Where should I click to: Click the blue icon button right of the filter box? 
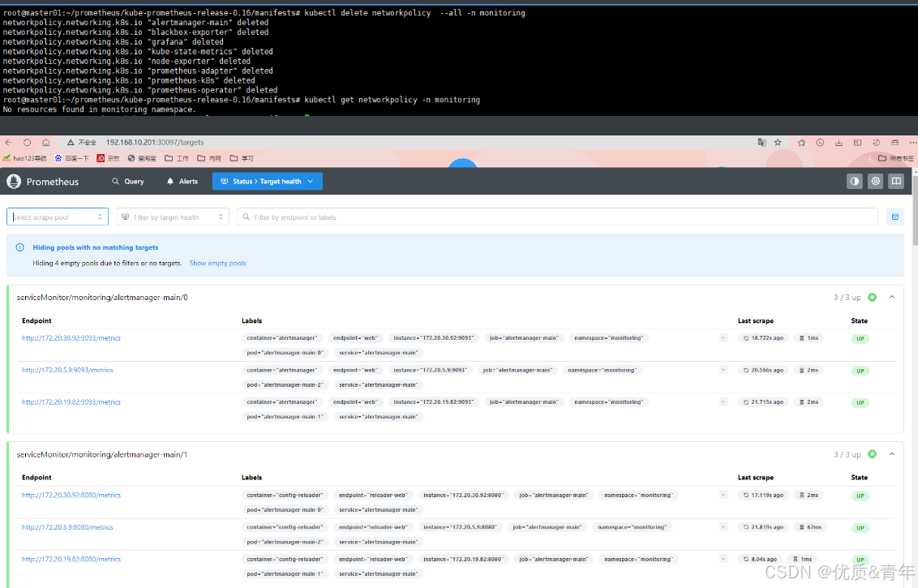894,217
